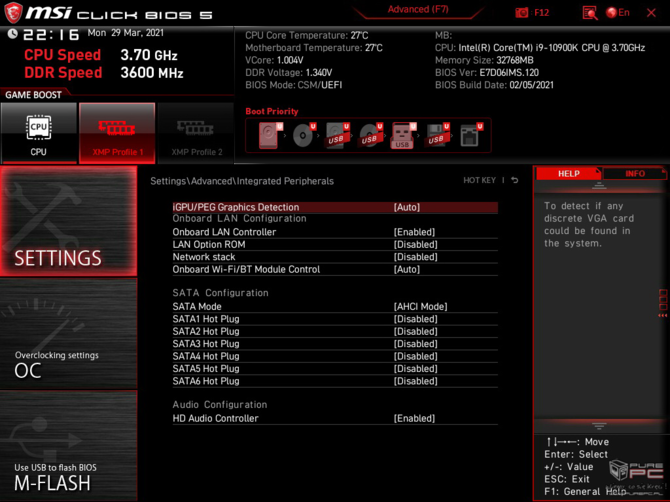This screenshot has width=670, height=502.
Task: Click the Settings\Advanced\Integrated Peripherals breadcrumb
Action: click(242, 181)
